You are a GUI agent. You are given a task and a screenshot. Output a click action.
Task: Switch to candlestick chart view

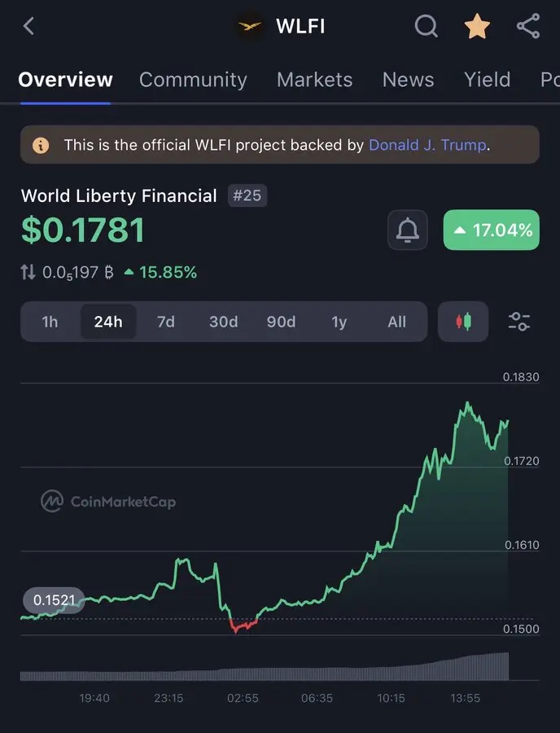pyautogui.click(x=462, y=321)
